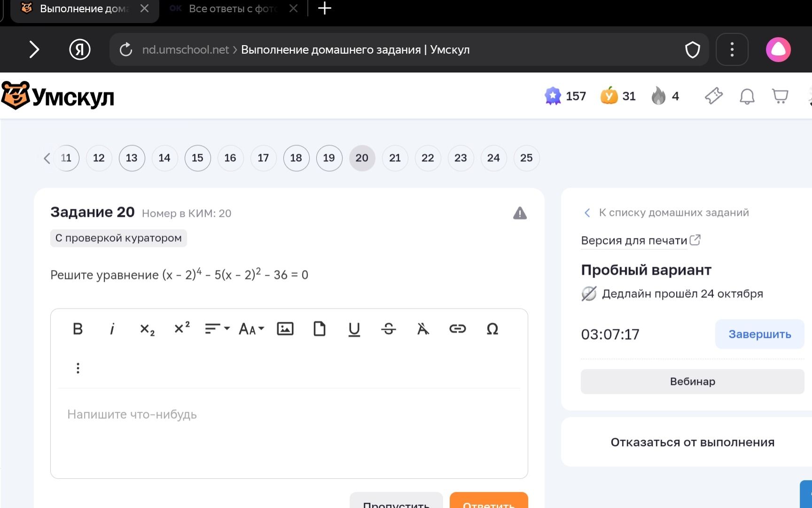Apply superscript formatting
812x508 pixels.
(182, 328)
